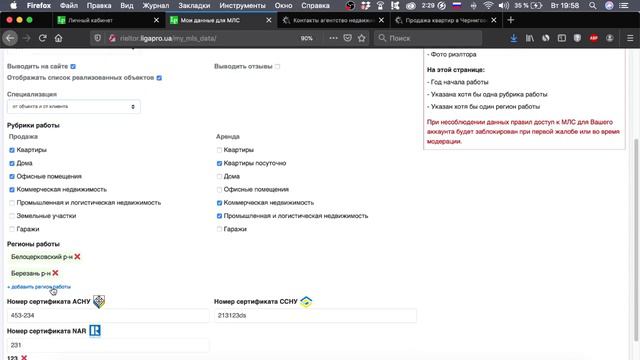Check Продажа Земельные участки

pos(12,216)
